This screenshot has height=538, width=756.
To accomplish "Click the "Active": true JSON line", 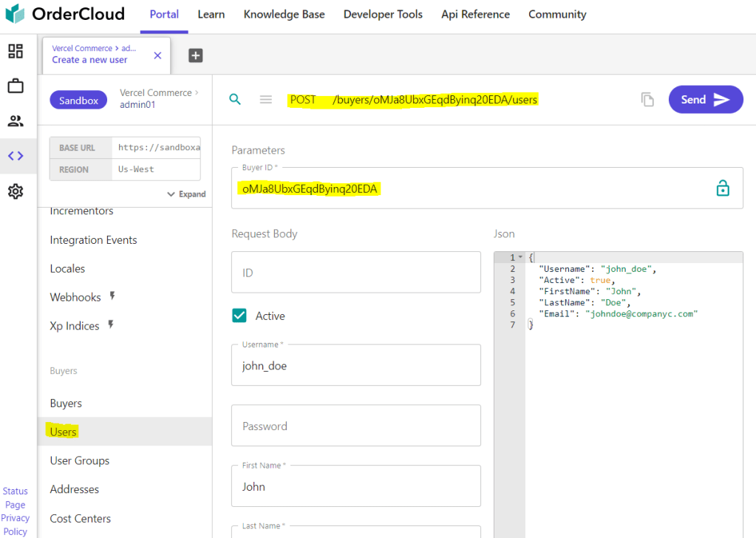I will tap(577, 280).
